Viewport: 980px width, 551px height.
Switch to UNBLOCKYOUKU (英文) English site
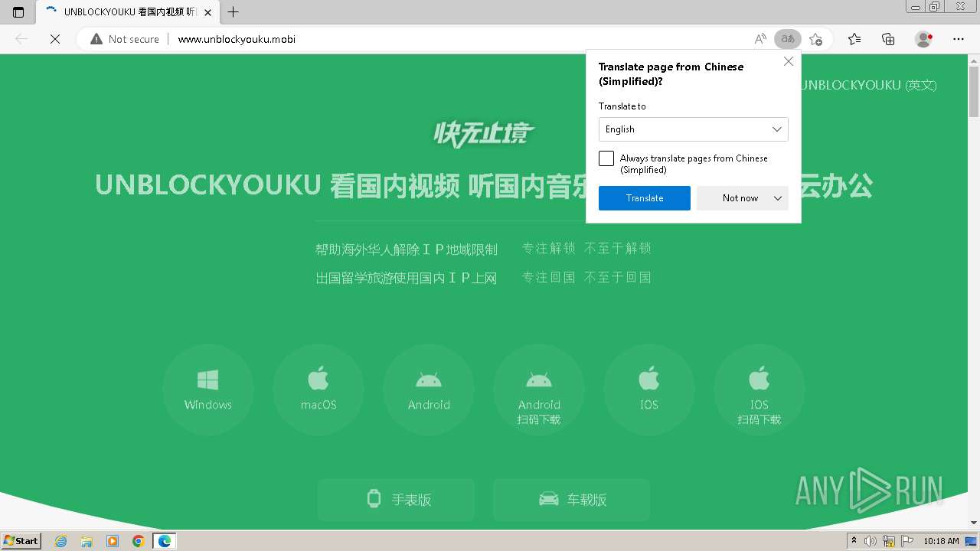click(869, 85)
